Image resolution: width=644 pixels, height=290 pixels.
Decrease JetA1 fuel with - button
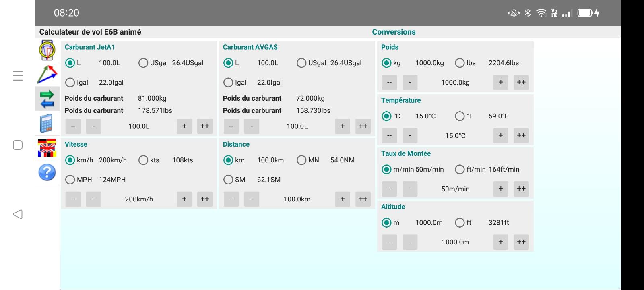(93, 126)
